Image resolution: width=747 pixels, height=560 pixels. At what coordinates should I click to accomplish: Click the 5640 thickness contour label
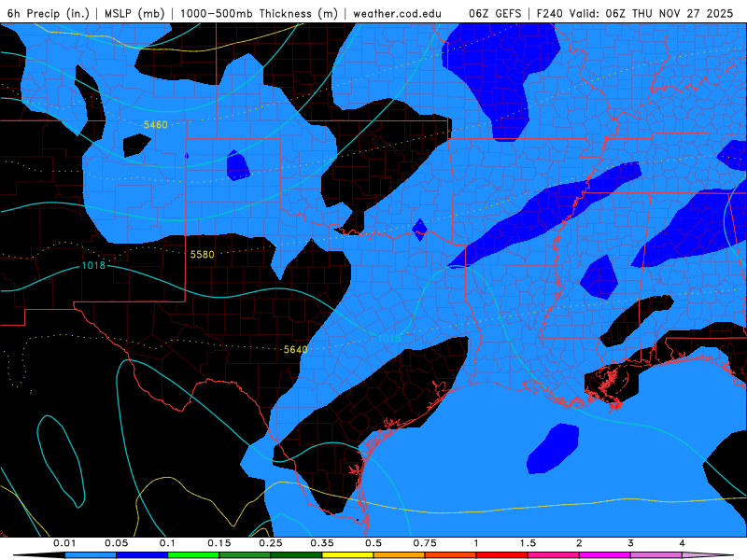tap(295, 350)
